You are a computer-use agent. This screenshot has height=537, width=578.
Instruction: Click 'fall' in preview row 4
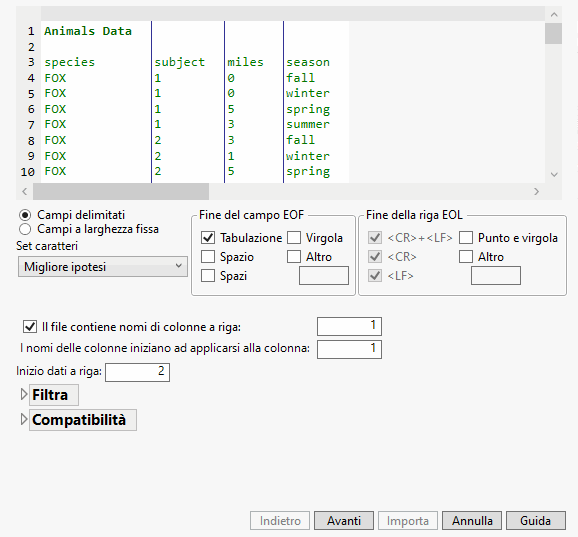pyautogui.click(x=300, y=78)
